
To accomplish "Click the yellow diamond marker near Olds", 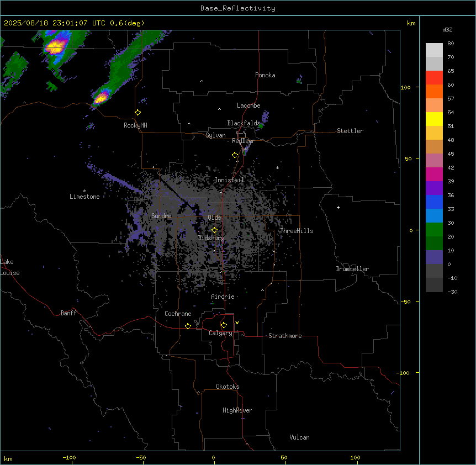I will tap(215, 230).
